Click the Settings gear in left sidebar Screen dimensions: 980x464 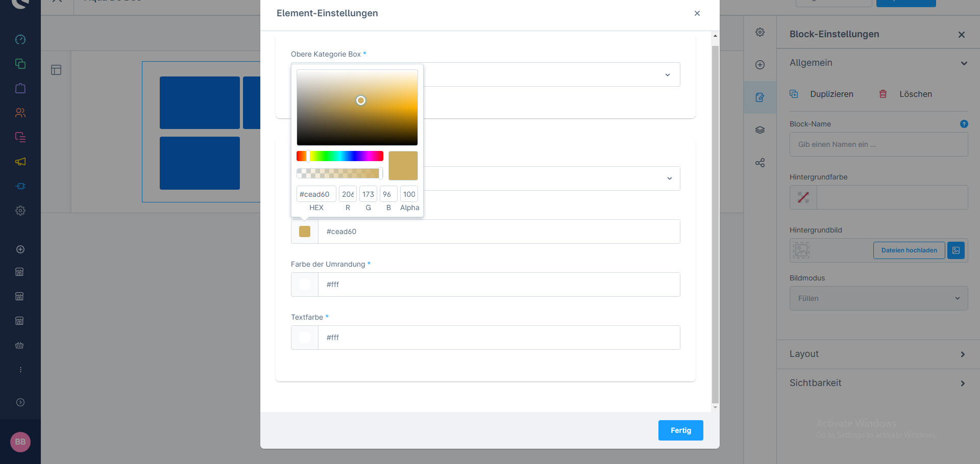coord(20,211)
